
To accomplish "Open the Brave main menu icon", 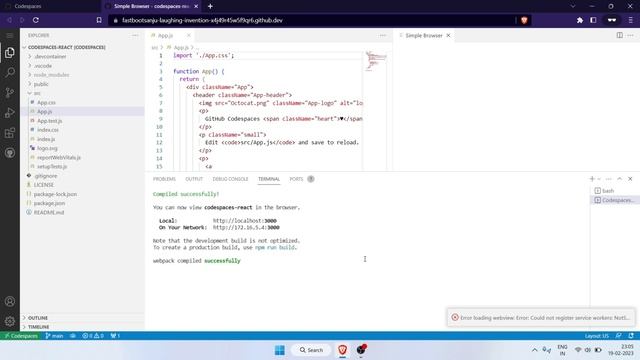I will (x=631, y=20).
